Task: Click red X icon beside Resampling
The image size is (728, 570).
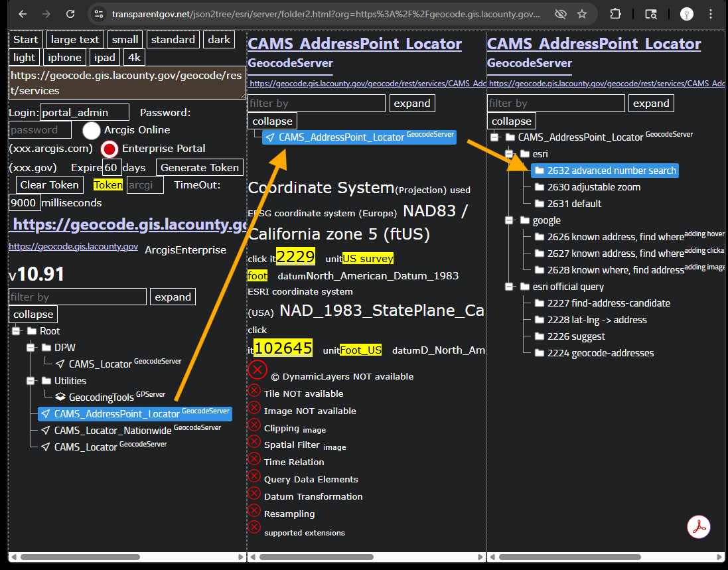Action: pos(254,510)
